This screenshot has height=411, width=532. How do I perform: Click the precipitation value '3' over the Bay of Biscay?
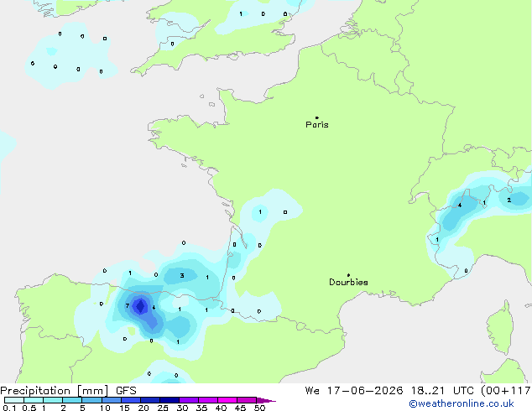pos(182,275)
